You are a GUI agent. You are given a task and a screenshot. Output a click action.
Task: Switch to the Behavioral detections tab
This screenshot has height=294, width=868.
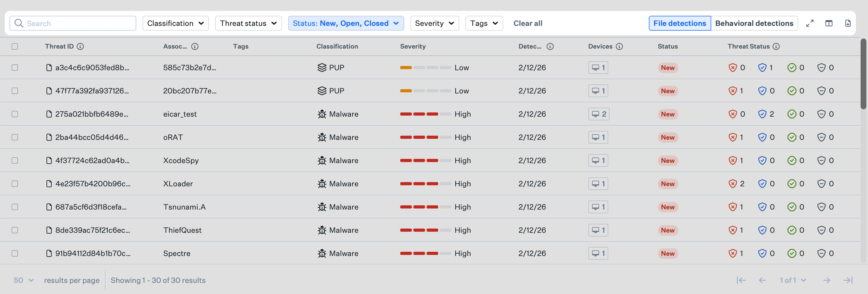point(754,23)
